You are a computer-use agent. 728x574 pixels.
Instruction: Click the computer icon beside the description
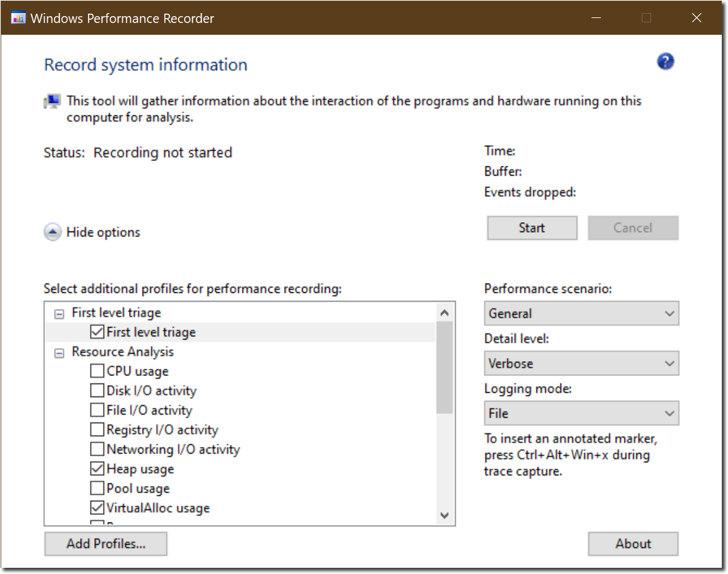52,102
